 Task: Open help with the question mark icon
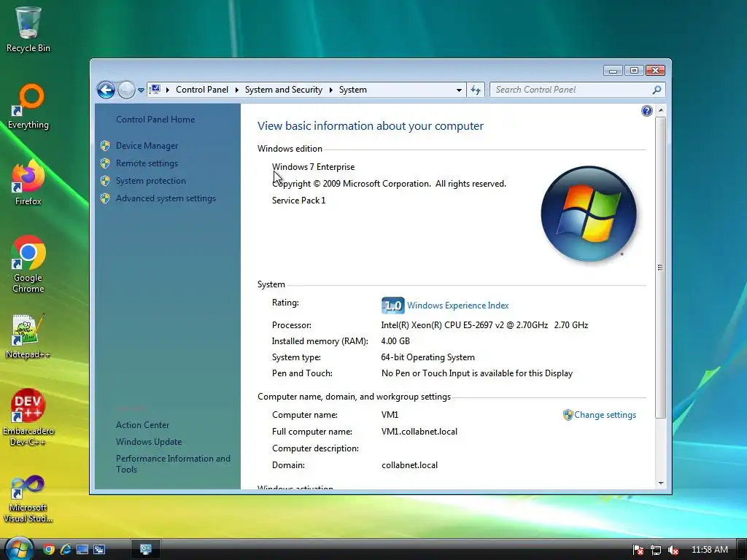646,111
